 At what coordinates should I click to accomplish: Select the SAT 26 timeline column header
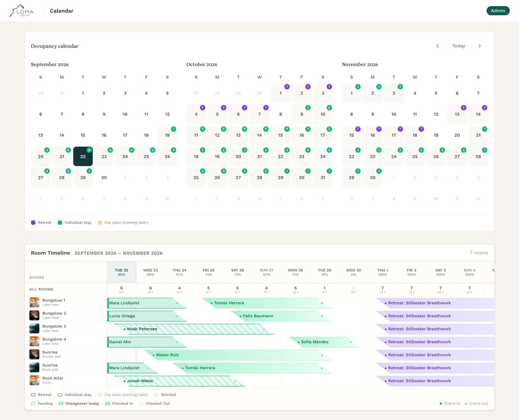[x=237, y=272]
